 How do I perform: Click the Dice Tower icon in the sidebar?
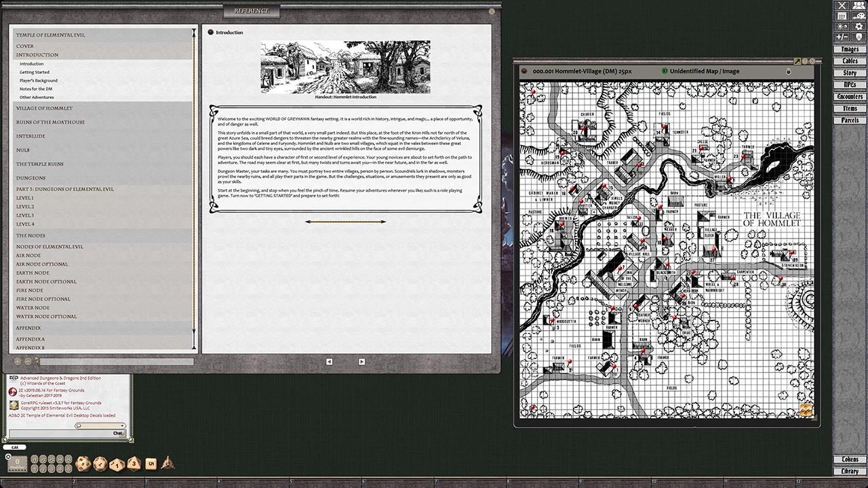tap(859, 35)
